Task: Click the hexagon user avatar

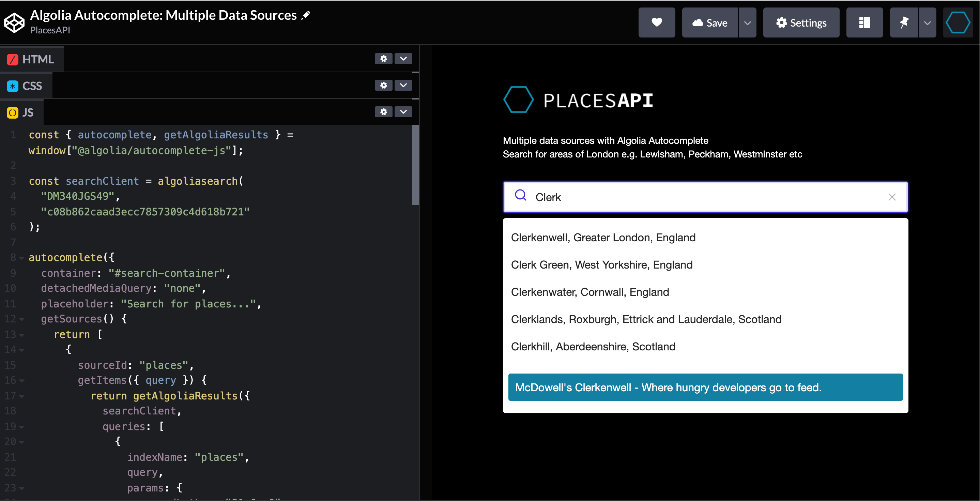Action: (x=957, y=22)
